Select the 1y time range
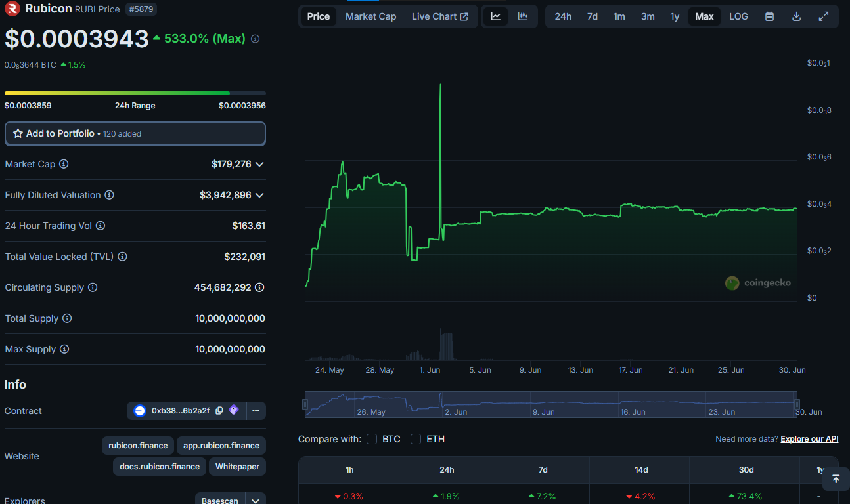 (x=675, y=16)
